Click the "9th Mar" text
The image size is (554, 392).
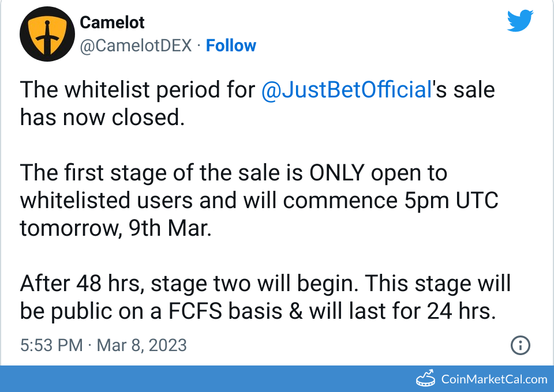pyautogui.click(x=169, y=228)
